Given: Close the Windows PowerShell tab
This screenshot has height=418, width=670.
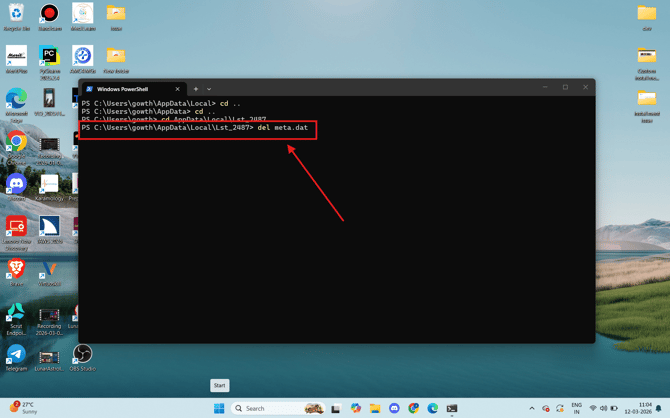Looking at the screenshot, I should 177,89.
